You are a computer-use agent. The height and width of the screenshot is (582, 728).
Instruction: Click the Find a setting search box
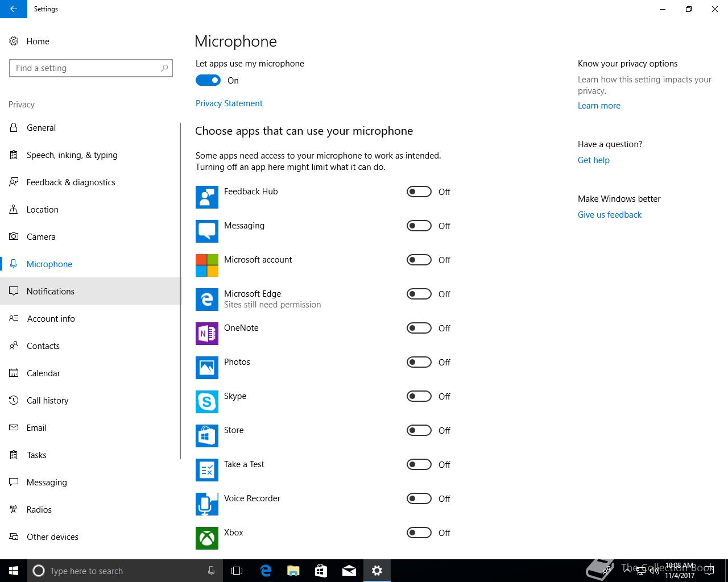tap(91, 68)
